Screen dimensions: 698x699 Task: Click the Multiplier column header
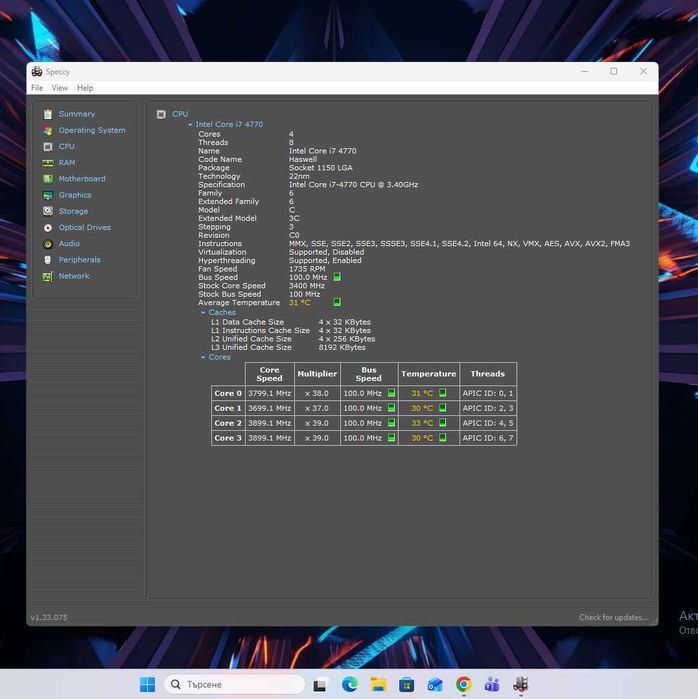click(x=317, y=374)
